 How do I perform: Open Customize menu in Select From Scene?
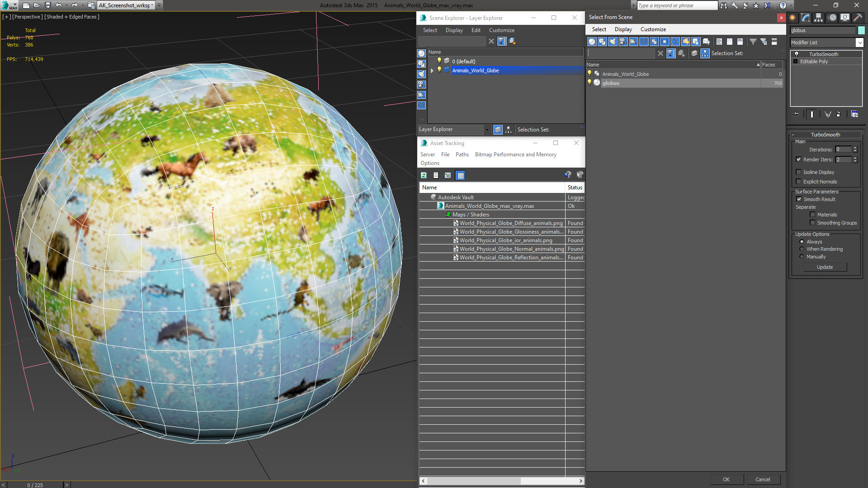653,29
